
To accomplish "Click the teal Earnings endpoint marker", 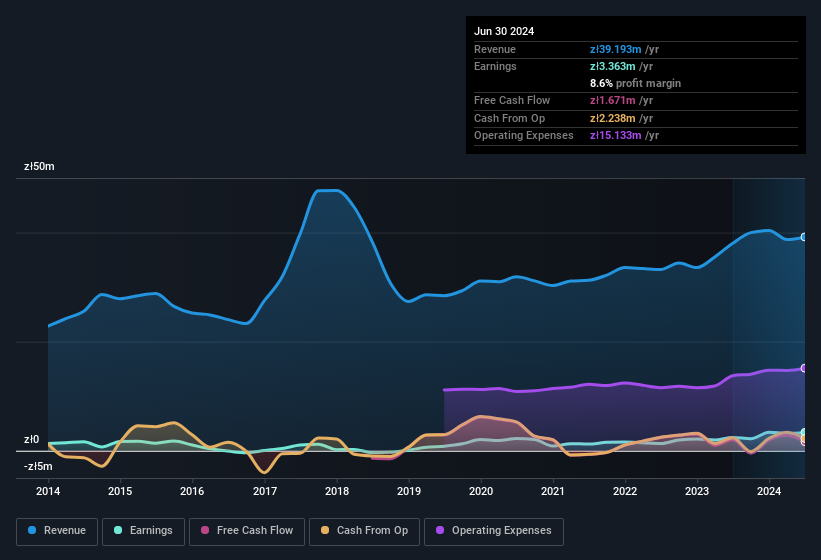I will pos(803,433).
